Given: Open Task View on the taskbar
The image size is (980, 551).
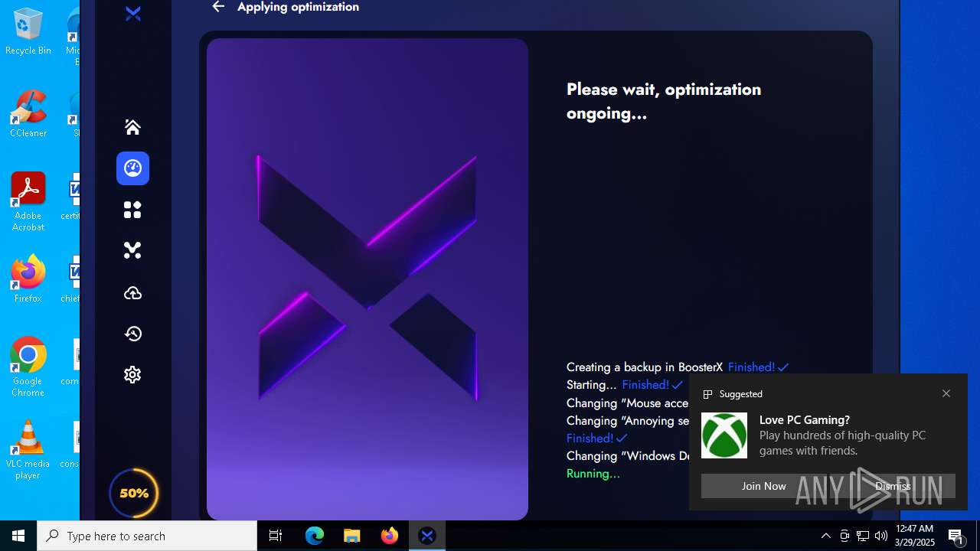Looking at the screenshot, I should point(276,536).
